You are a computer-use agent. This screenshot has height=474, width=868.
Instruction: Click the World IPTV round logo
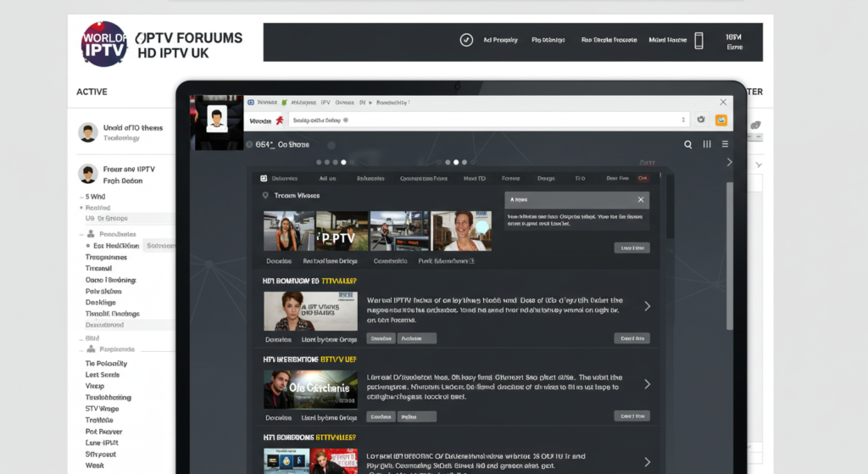click(103, 44)
